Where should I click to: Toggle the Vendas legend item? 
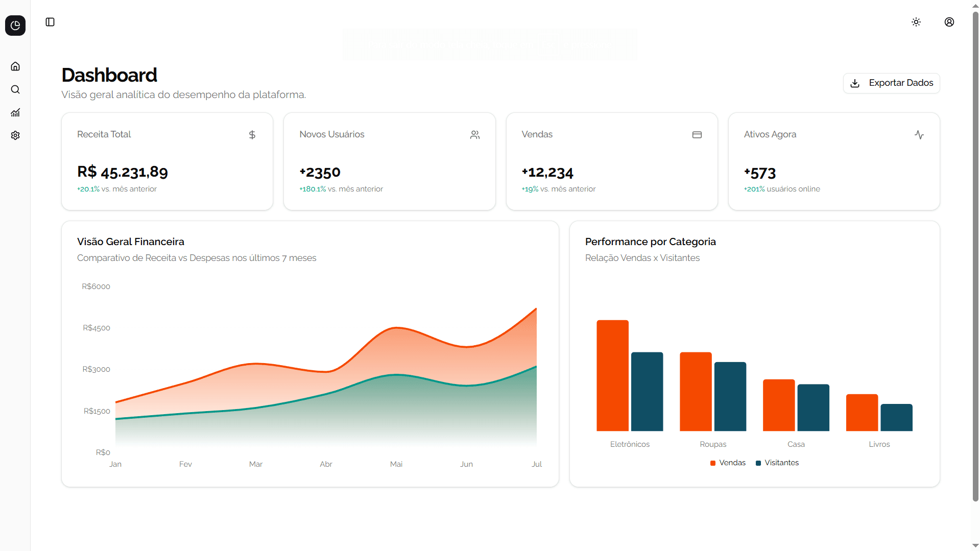728,463
